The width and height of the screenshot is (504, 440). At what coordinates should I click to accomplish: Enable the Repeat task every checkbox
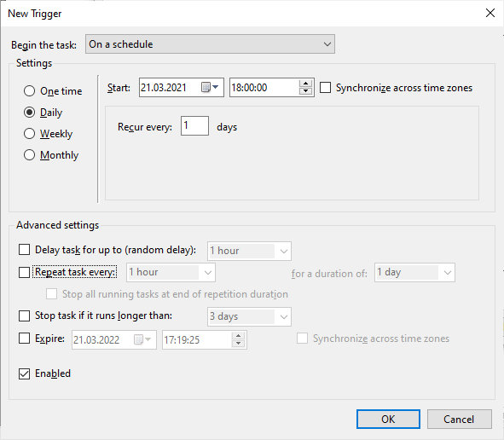[x=25, y=272]
